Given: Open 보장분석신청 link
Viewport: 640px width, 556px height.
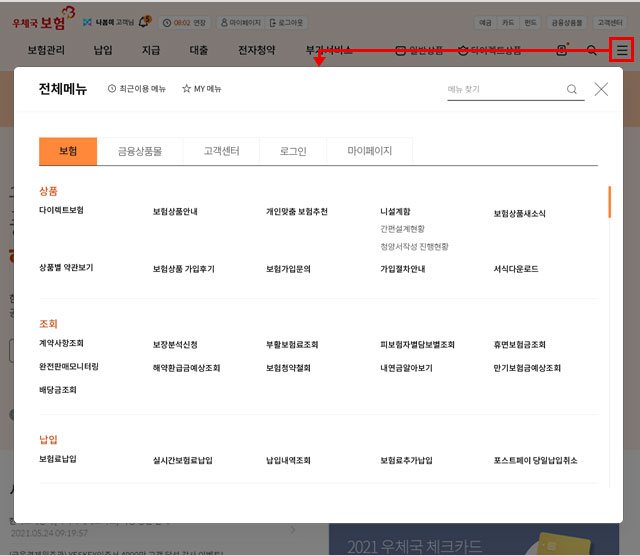Looking at the screenshot, I should coord(175,345).
